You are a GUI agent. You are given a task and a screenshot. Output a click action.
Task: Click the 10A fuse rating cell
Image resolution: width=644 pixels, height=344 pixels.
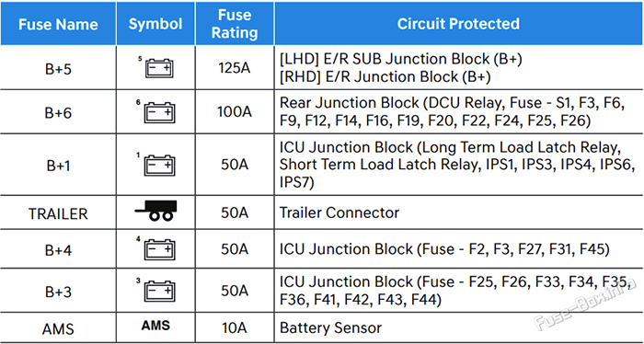tap(235, 328)
